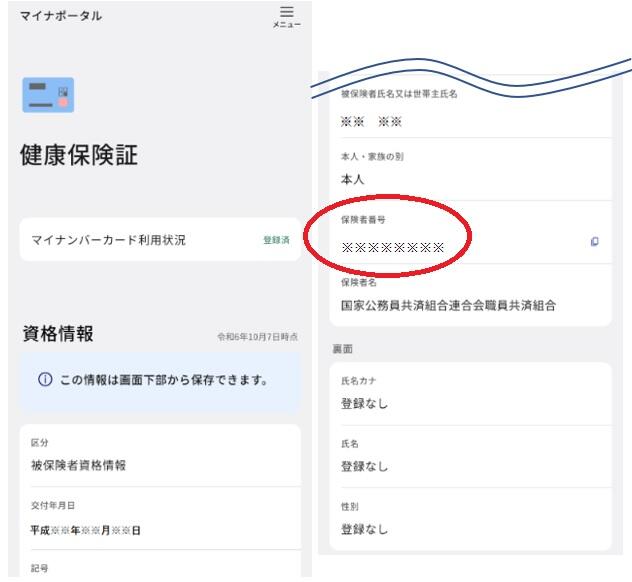Open the hamburger menu (メニュー)
The width and height of the screenshot is (632, 582).
pos(286,16)
